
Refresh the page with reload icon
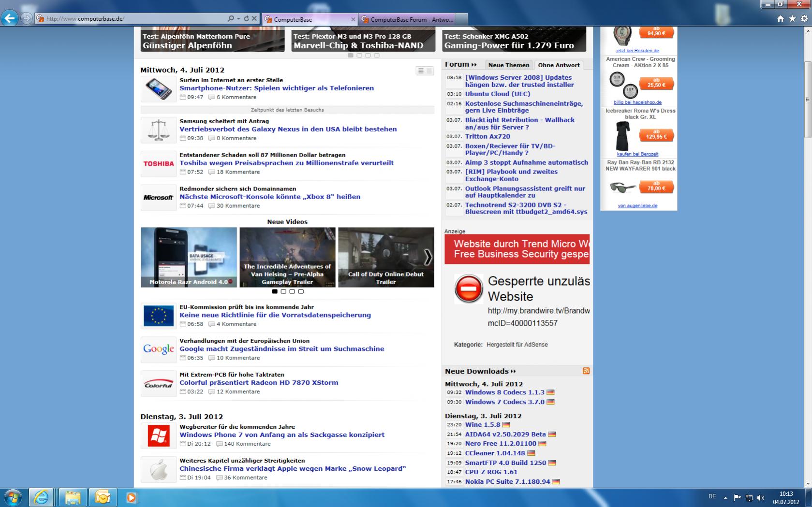tap(246, 19)
